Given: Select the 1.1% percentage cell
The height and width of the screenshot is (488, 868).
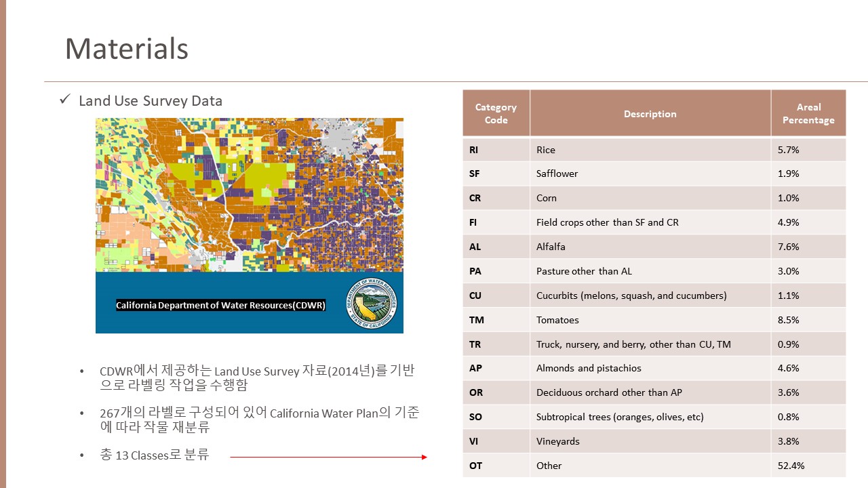Looking at the screenshot, I should 808,296.
